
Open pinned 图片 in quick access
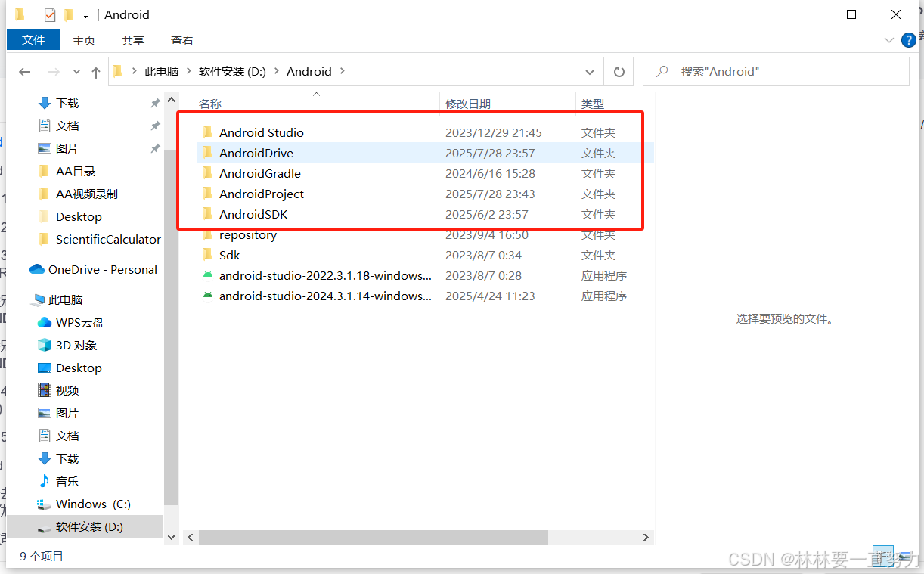[67, 148]
